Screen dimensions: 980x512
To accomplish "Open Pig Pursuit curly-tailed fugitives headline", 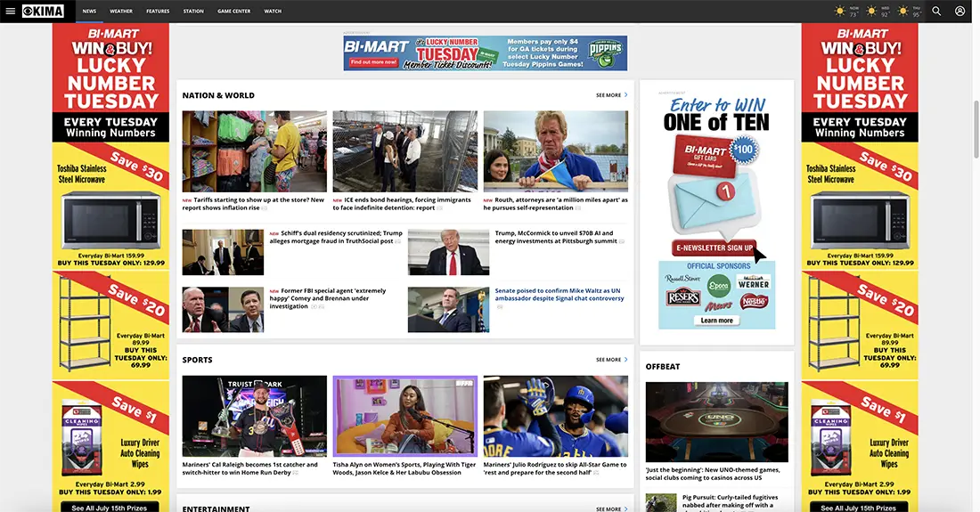I will (730, 501).
